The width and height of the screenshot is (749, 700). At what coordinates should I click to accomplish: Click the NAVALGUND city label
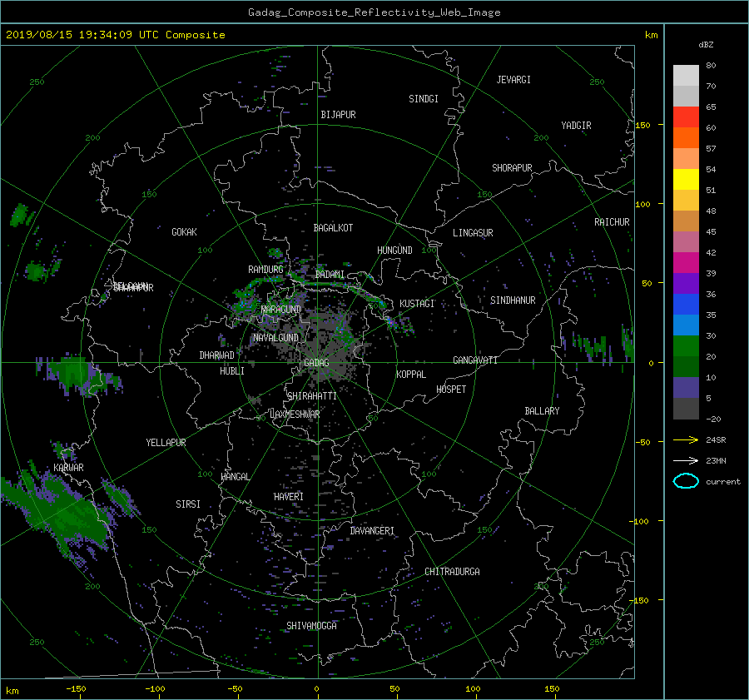[x=275, y=338]
